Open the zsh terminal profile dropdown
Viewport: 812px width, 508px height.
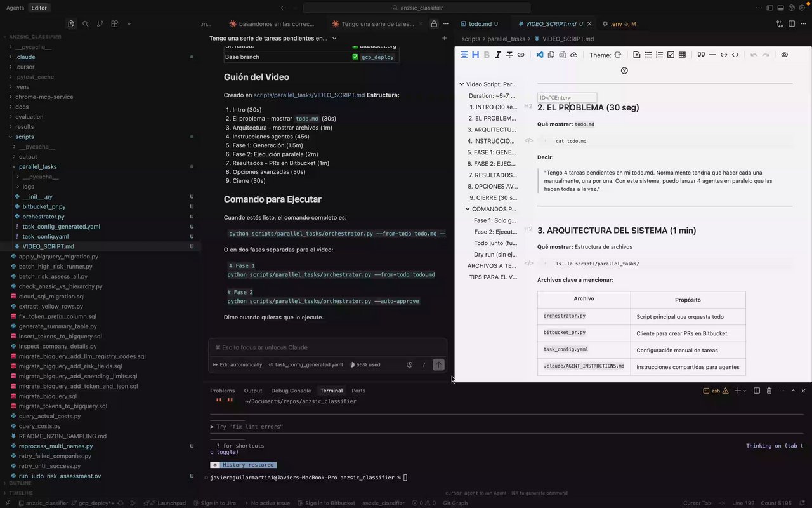point(745,391)
